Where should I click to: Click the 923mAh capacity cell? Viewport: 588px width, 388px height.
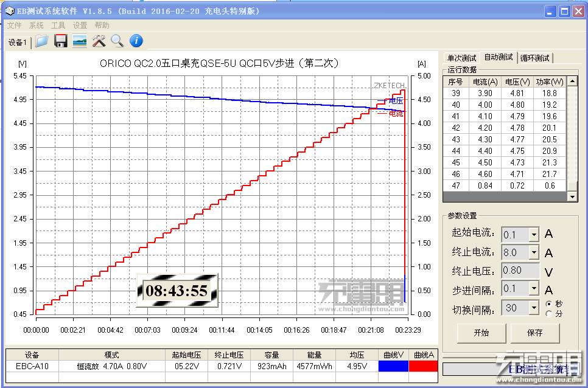[x=272, y=366]
